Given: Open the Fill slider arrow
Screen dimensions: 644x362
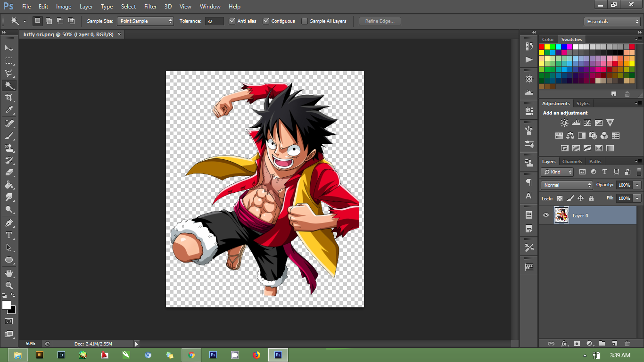Looking at the screenshot, I should pos(637,198).
